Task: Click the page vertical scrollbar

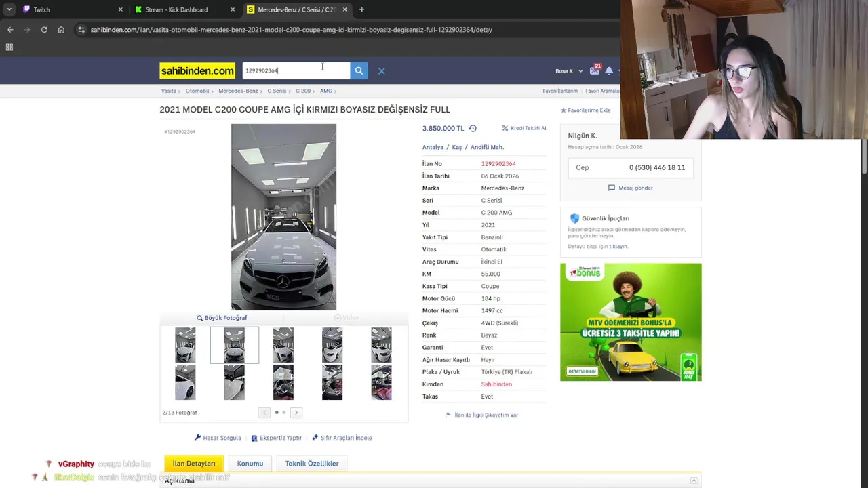Action: 864,156
